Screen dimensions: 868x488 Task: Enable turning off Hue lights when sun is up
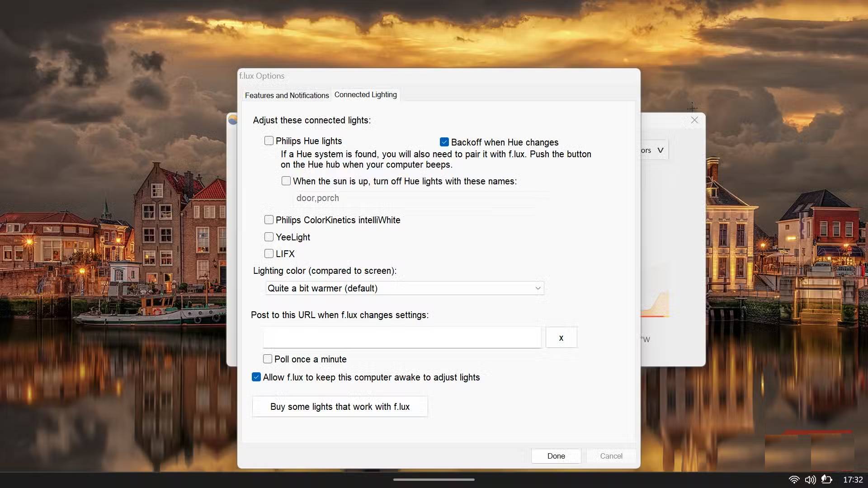(286, 181)
